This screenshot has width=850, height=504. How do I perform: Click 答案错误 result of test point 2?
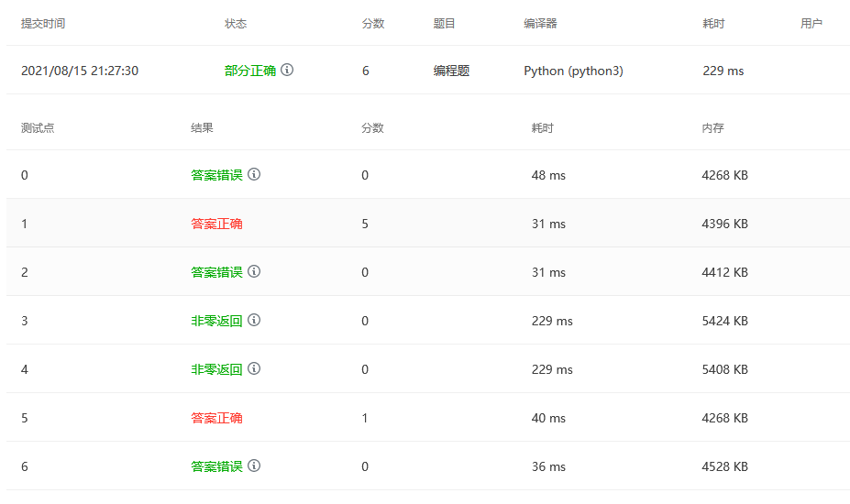(x=216, y=272)
